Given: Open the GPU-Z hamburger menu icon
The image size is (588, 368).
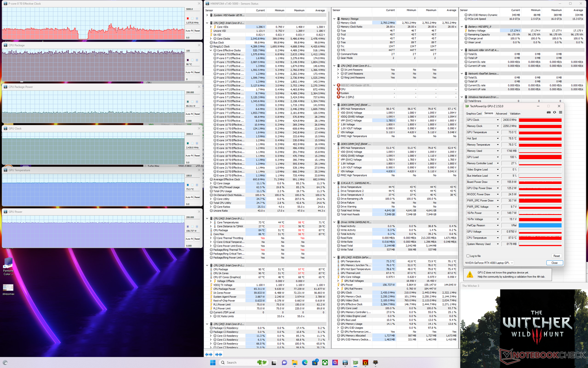Looking at the screenshot, I should coord(560,112).
